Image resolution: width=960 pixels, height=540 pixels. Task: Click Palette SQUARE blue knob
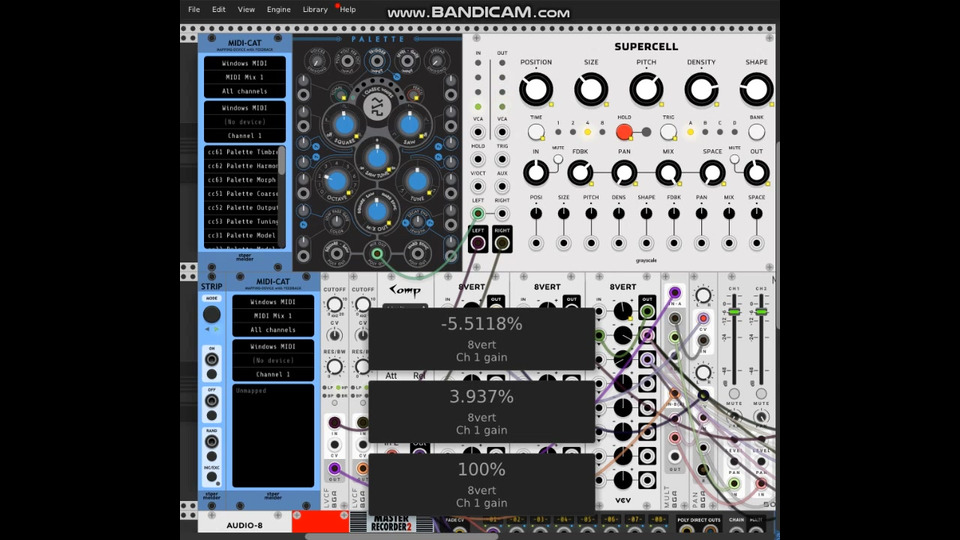[344, 125]
